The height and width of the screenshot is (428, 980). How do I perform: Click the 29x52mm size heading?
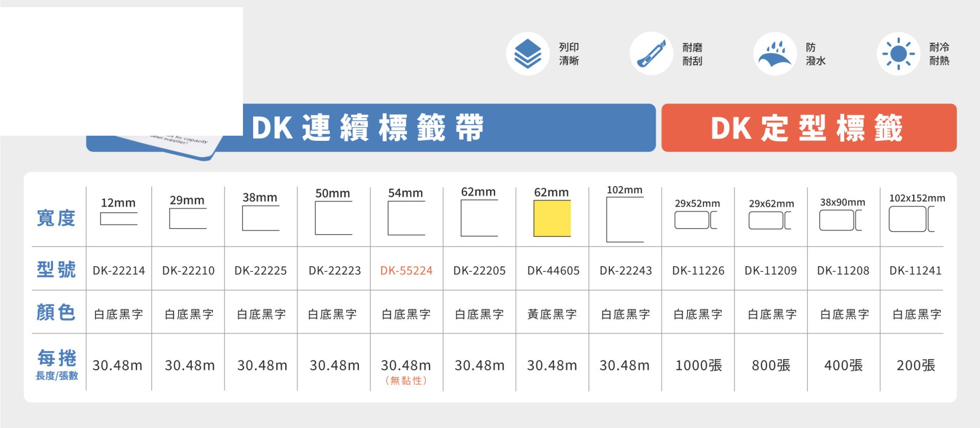(x=698, y=204)
